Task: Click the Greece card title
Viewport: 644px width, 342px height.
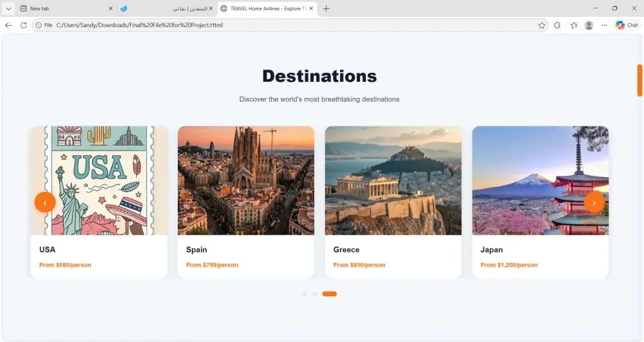Action: click(346, 250)
